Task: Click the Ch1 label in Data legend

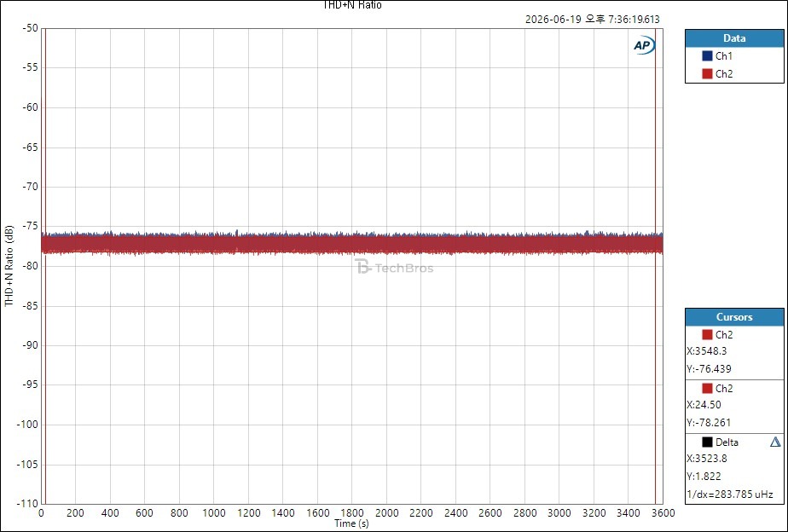Action: [x=724, y=55]
